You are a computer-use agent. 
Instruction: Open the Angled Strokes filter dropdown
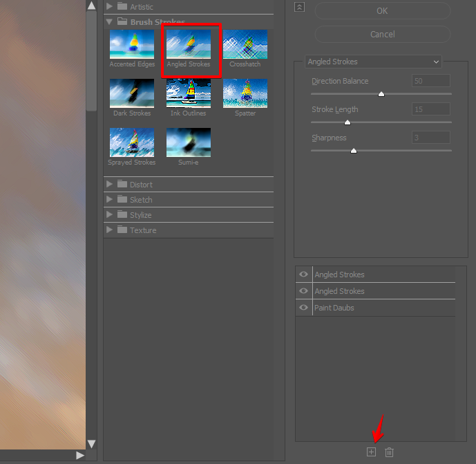coord(373,62)
